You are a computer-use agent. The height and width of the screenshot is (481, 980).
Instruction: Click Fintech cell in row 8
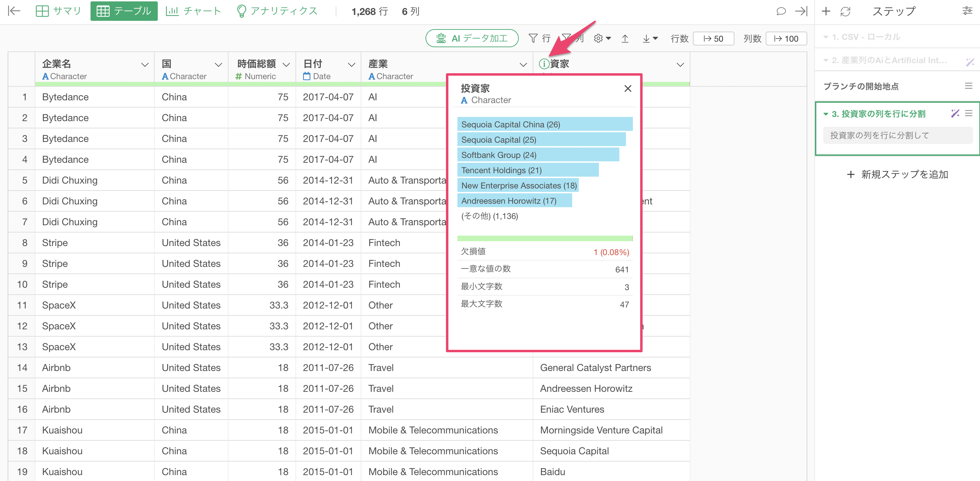click(x=403, y=243)
